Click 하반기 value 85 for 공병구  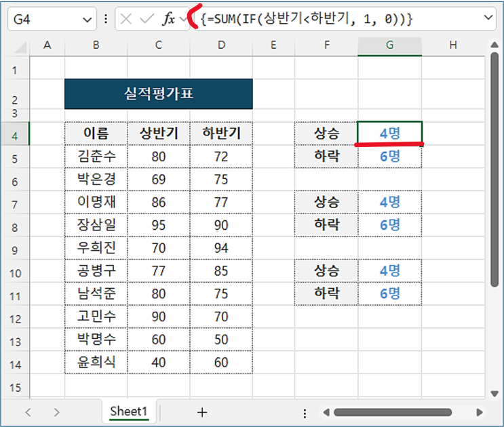(x=221, y=271)
